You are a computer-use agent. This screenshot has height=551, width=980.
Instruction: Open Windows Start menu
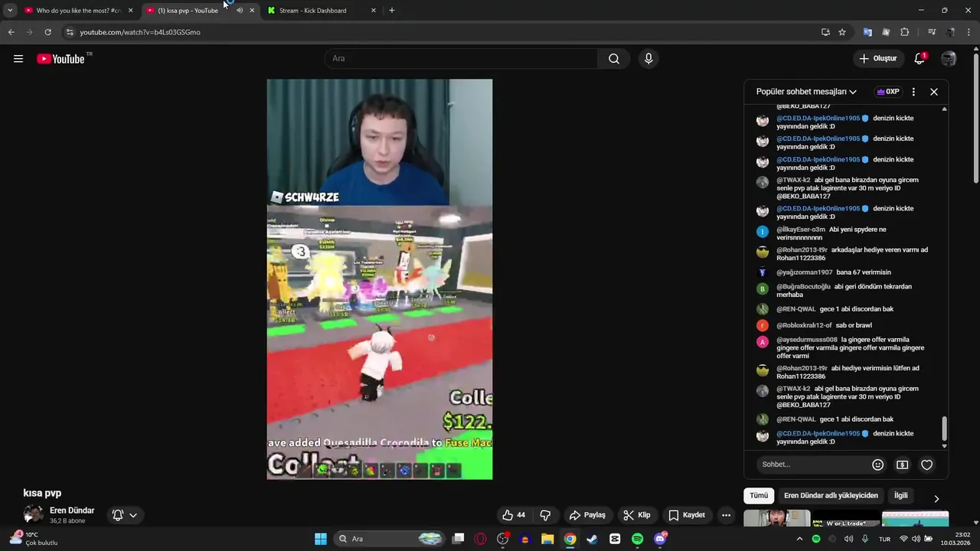pyautogui.click(x=321, y=539)
